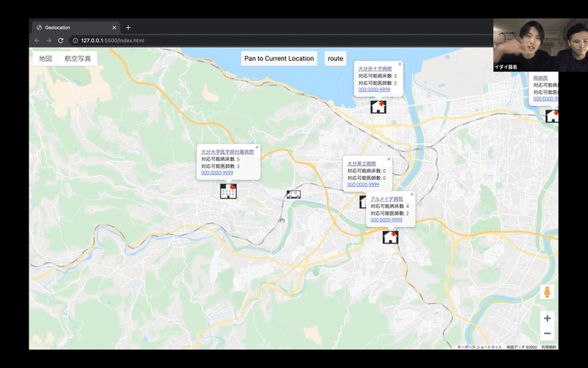588x368 pixels.
Task: Click the 大分赤十字病院 house marker icon
Action: (379, 107)
